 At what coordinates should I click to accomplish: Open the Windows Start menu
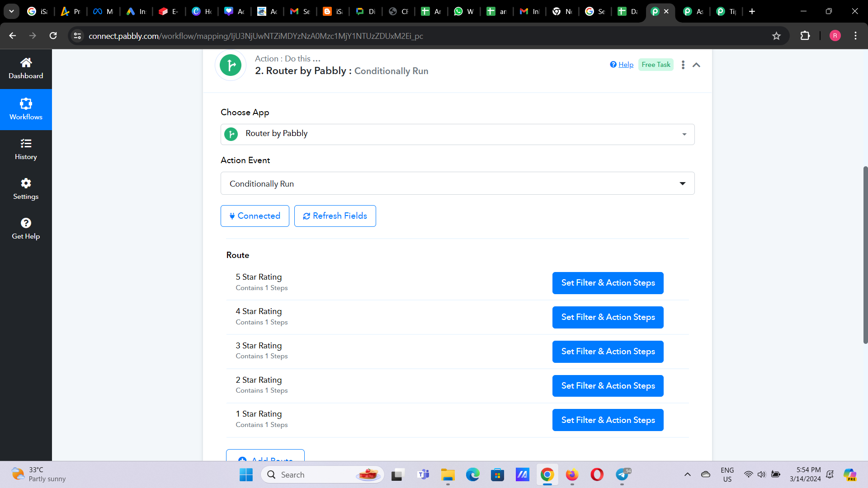246,474
